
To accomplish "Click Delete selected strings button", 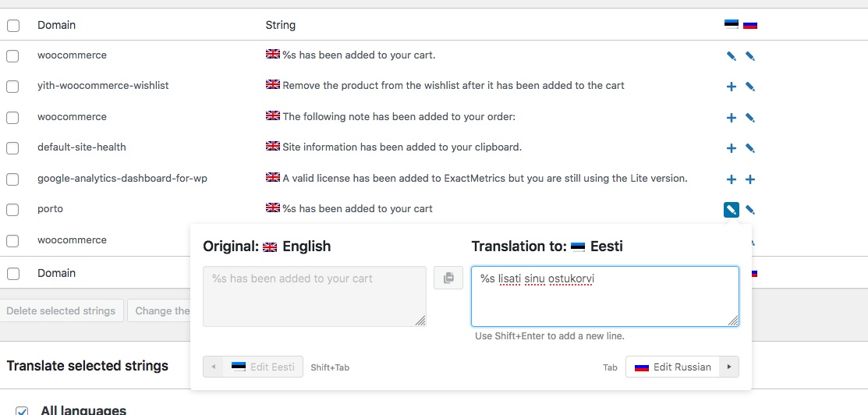I will 61,310.
